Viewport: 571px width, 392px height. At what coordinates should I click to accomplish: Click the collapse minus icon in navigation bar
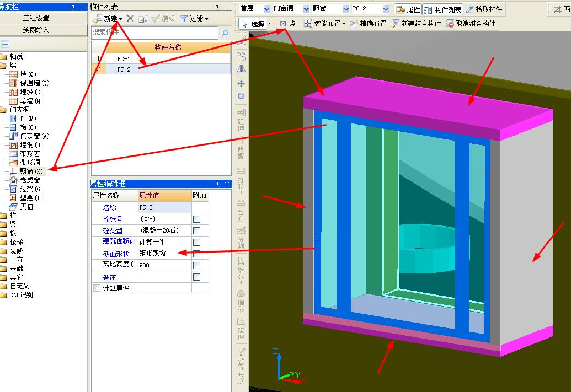click(5, 45)
